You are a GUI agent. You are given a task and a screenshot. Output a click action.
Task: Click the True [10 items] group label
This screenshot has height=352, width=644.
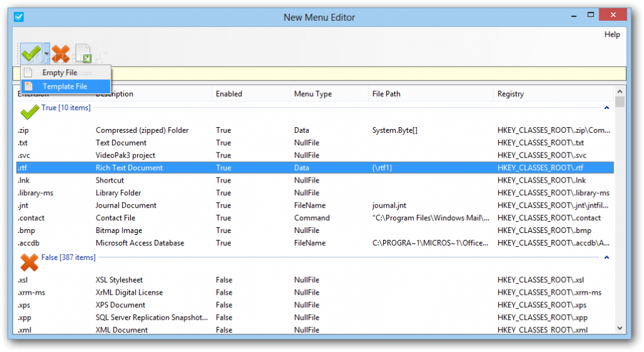(65, 108)
